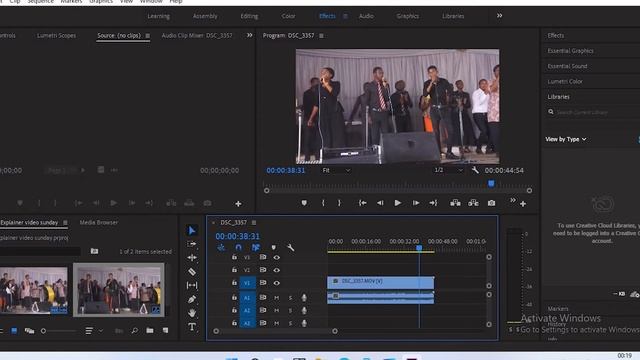Show more workspaces overflow chevron
The width and height of the screenshot is (640, 360).
click(499, 16)
